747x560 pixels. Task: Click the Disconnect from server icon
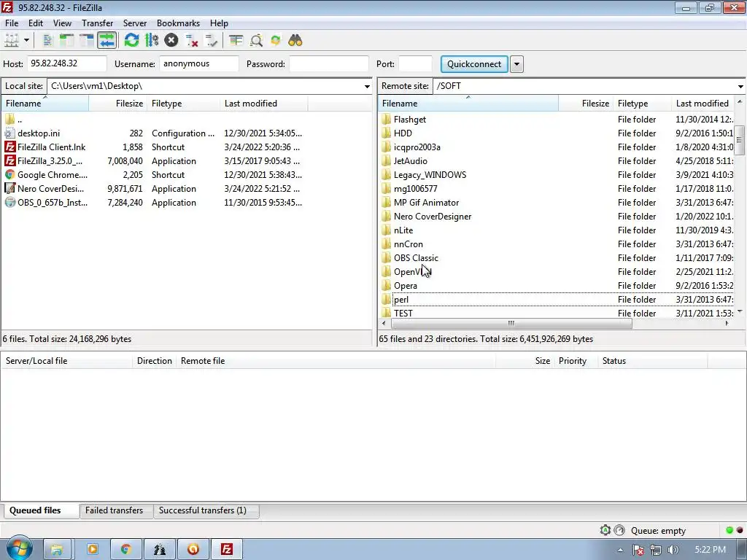pyautogui.click(x=192, y=41)
